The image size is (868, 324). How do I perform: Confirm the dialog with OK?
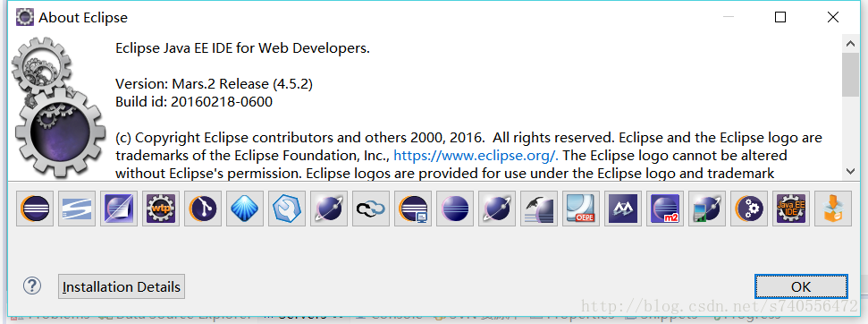coord(800,286)
